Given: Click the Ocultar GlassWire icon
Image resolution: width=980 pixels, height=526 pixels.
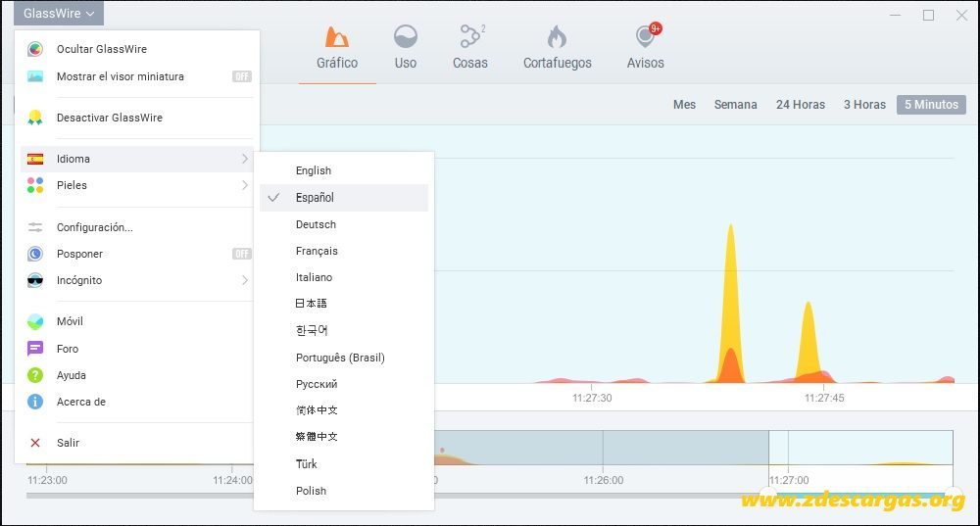Looking at the screenshot, I should 35,49.
